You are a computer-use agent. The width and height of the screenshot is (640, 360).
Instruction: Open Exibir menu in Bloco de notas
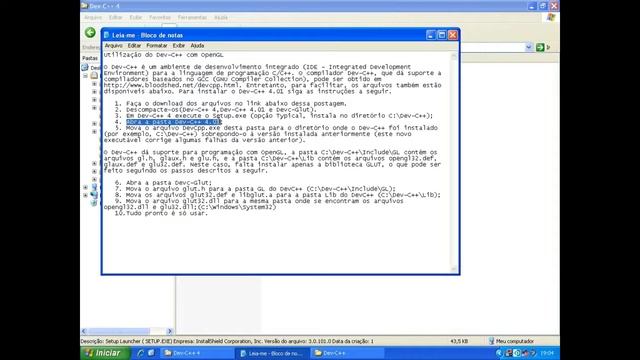pos(179,46)
